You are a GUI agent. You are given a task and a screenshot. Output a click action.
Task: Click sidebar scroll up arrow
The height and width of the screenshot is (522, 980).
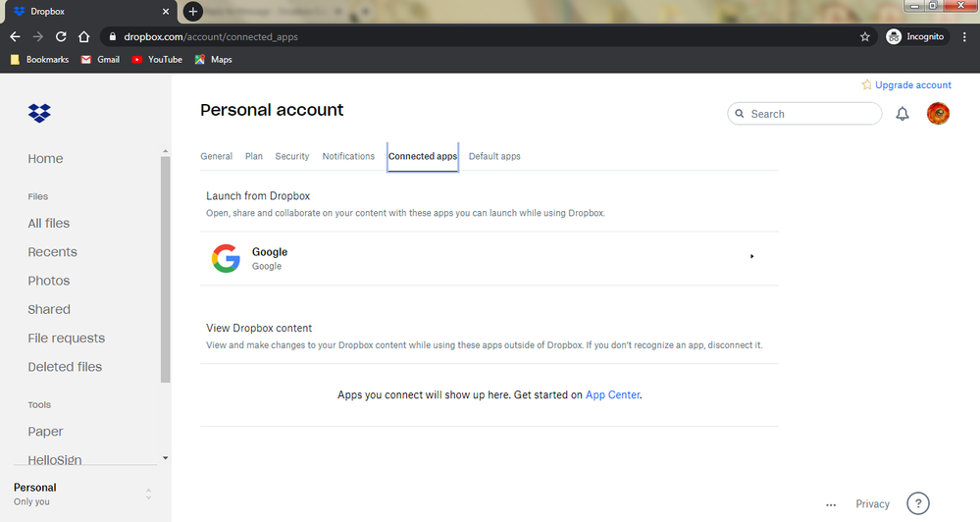click(x=165, y=151)
